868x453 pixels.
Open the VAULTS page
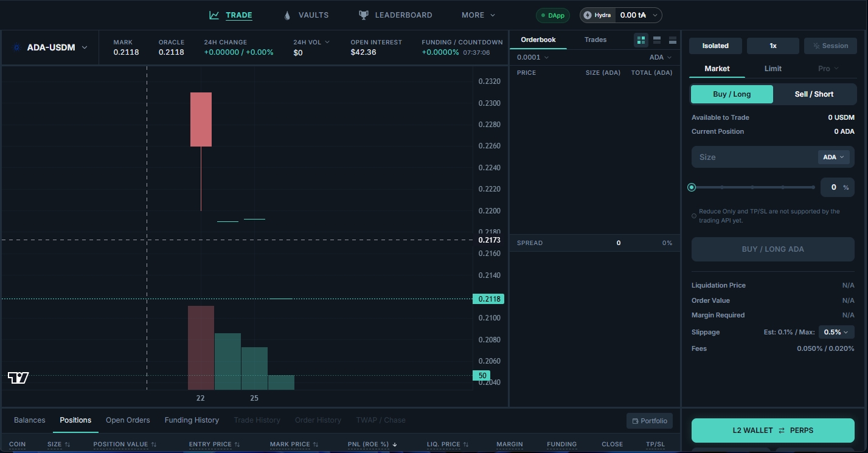(x=306, y=15)
